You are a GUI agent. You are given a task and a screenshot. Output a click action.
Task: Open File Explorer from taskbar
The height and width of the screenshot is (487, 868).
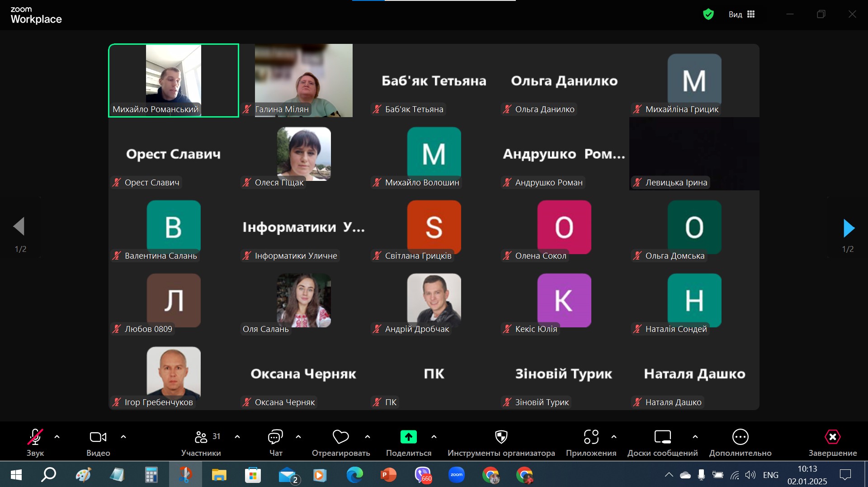(219, 475)
